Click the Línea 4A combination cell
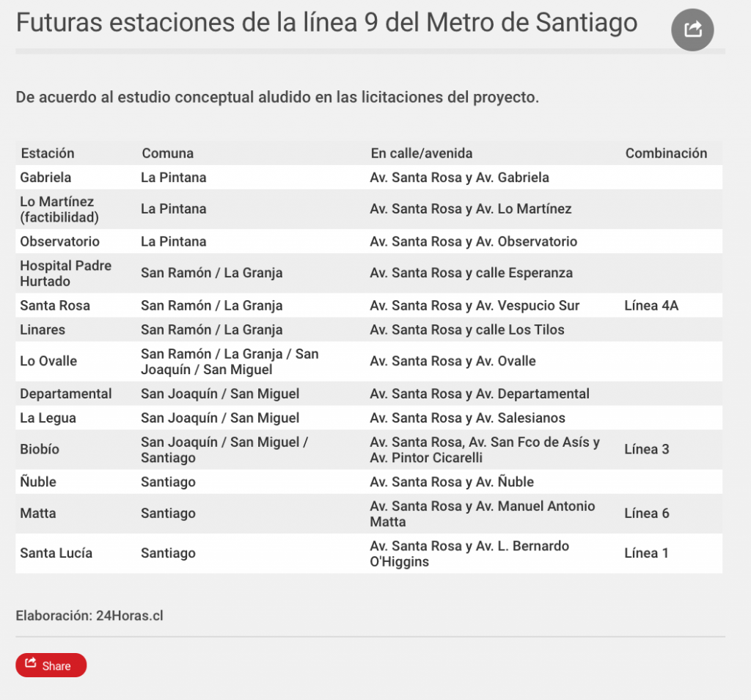751x700 pixels. point(651,305)
